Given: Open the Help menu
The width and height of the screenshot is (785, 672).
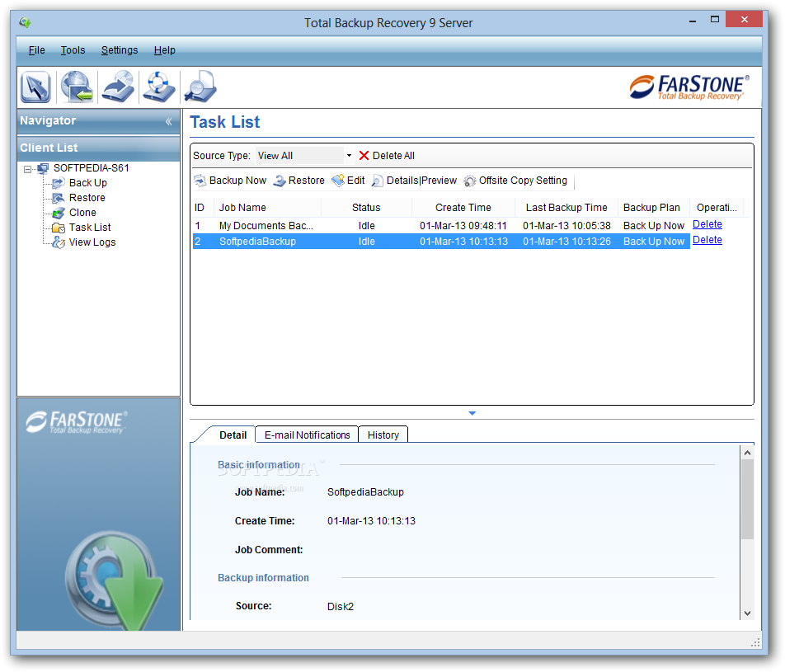Looking at the screenshot, I should click(165, 50).
